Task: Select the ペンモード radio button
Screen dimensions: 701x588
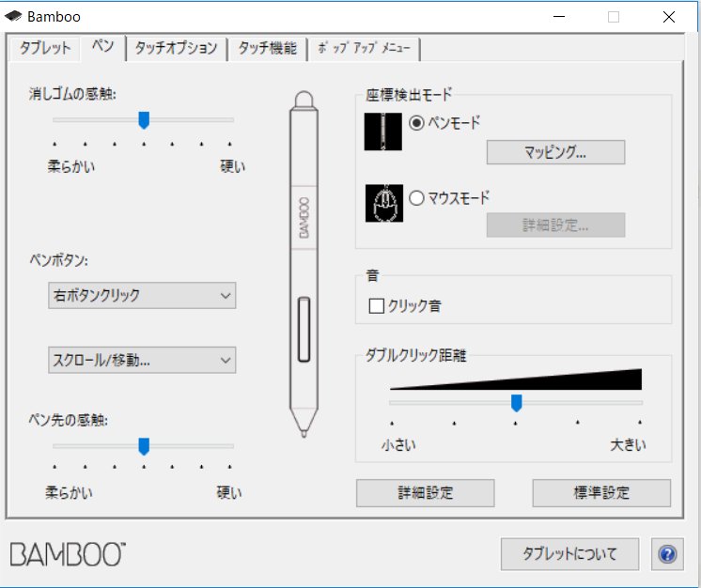Action: [x=416, y=123]
